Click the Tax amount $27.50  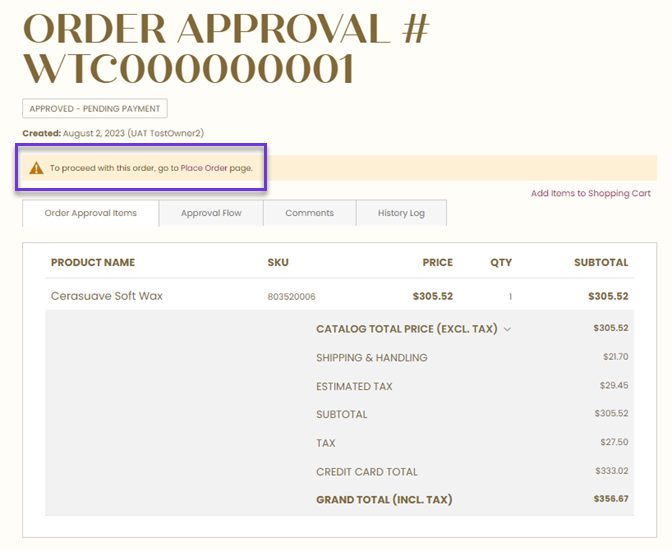point(614,442)
